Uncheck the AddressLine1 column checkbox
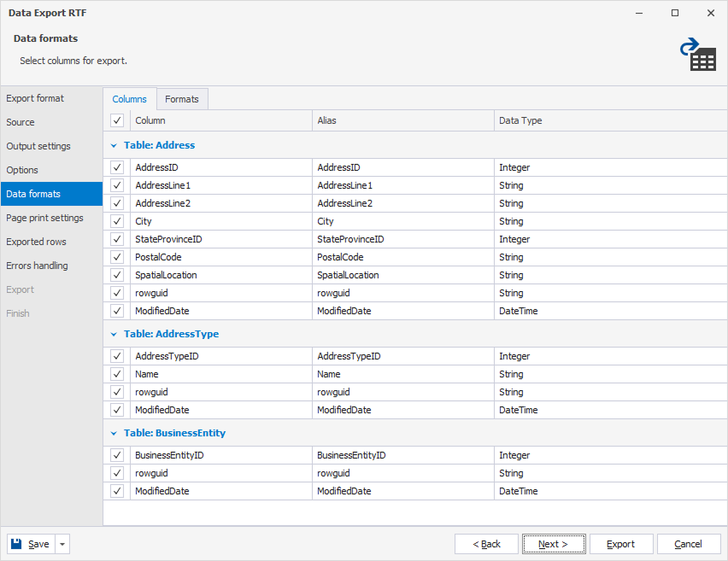The width and height of the screenshot is (728, 561). (x=117, y=185)
